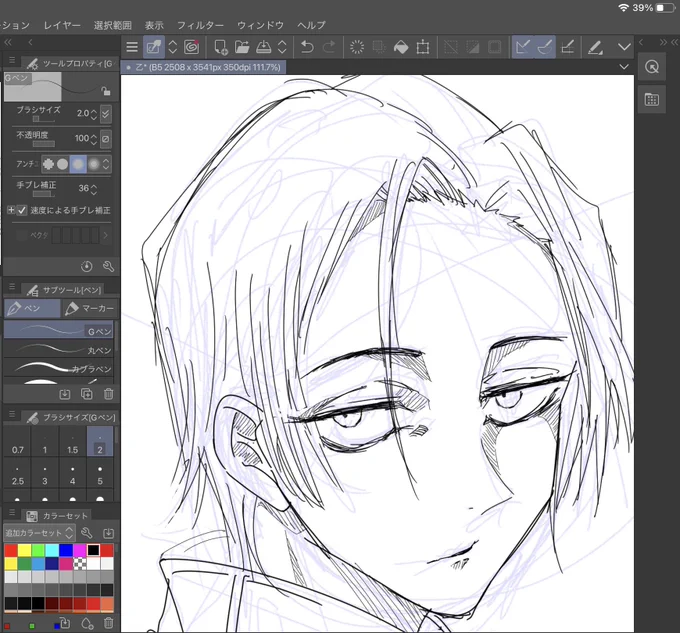Click the pen pressure adjustment icon
The image size is (680, 633).
595,47
